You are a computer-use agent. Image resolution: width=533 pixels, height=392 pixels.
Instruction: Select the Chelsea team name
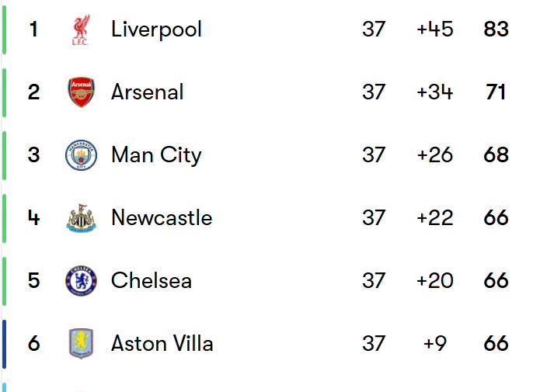point(152,280)
